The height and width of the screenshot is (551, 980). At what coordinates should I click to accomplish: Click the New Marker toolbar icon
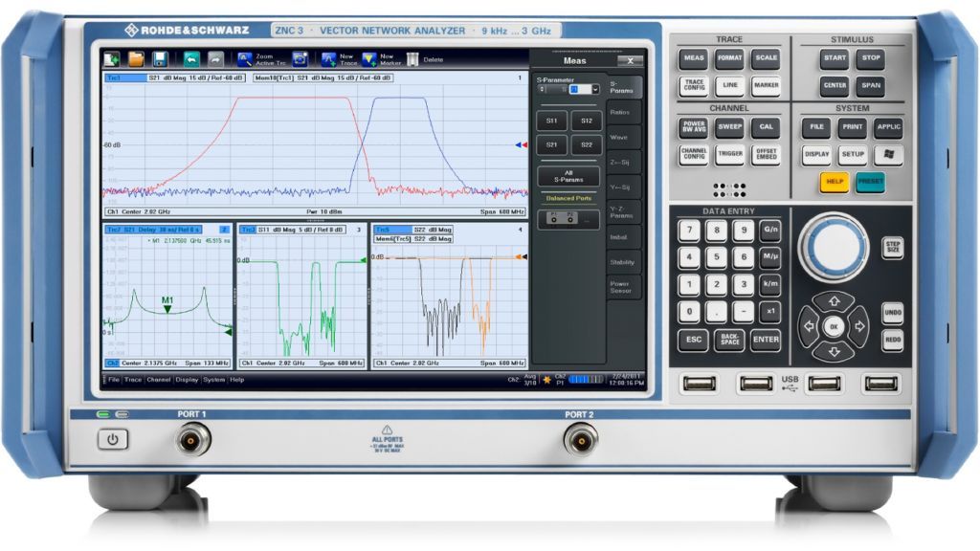tap(369, 59)
